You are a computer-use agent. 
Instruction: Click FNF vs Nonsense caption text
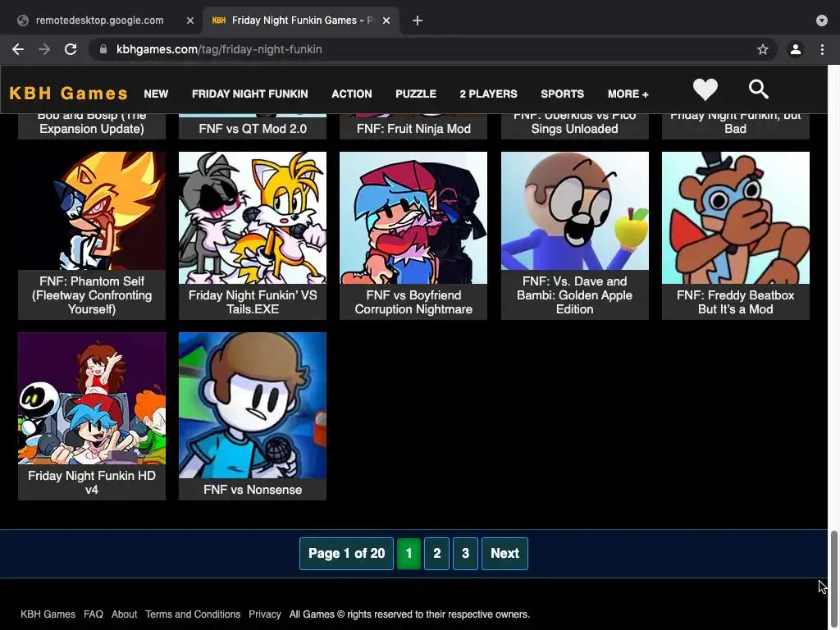click(253, 490)
